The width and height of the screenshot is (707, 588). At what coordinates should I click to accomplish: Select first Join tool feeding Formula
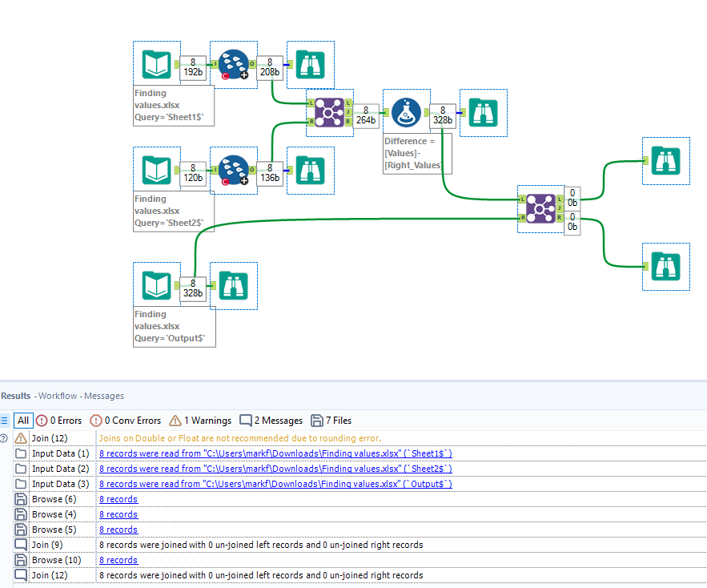pos(329,112)
